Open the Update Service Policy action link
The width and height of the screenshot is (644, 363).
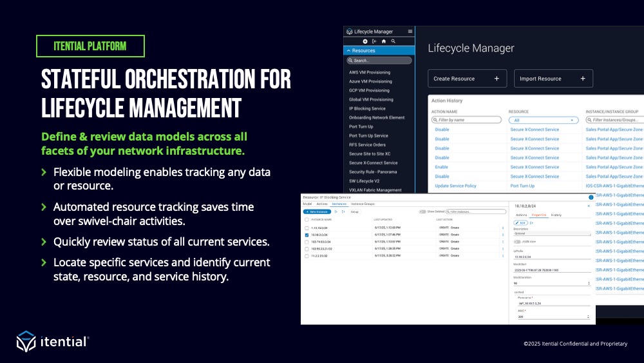pyautogui.click(x=455, y=186)
